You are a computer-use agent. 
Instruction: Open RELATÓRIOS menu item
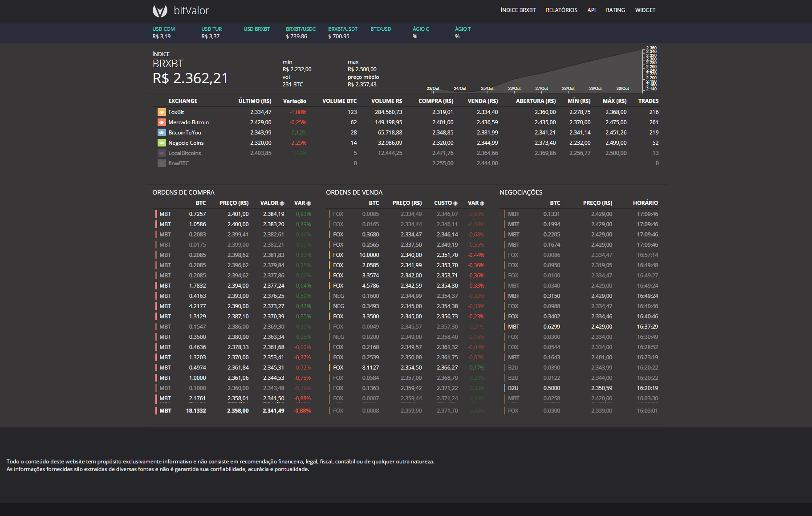562,10
